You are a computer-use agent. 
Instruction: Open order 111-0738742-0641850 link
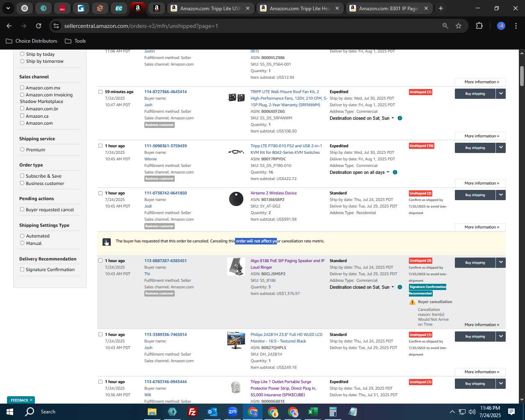165,193
